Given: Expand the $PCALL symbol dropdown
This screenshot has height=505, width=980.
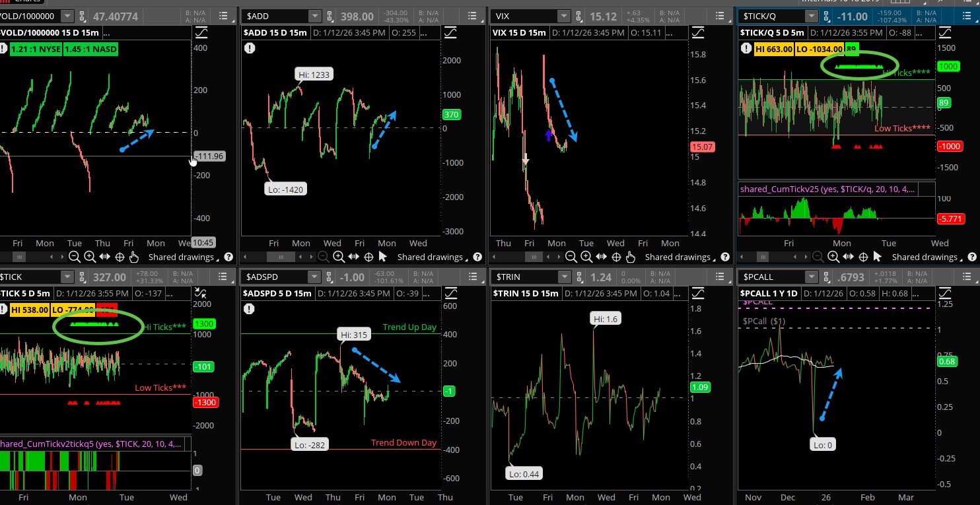Looking at the screenshot, I should click(811, 277).
